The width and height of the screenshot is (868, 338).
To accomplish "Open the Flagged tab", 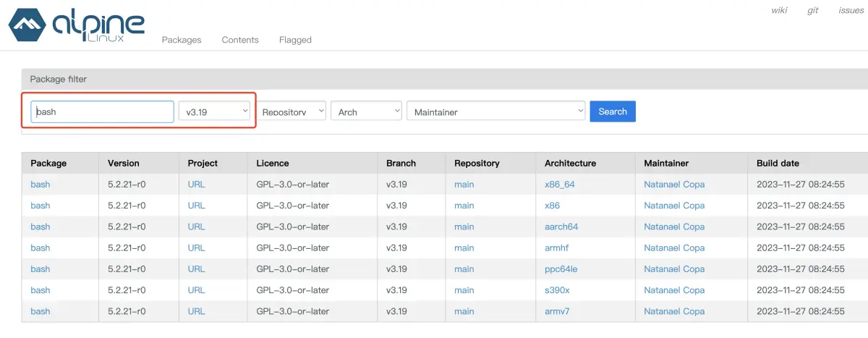I will click(x=295, y=40).
